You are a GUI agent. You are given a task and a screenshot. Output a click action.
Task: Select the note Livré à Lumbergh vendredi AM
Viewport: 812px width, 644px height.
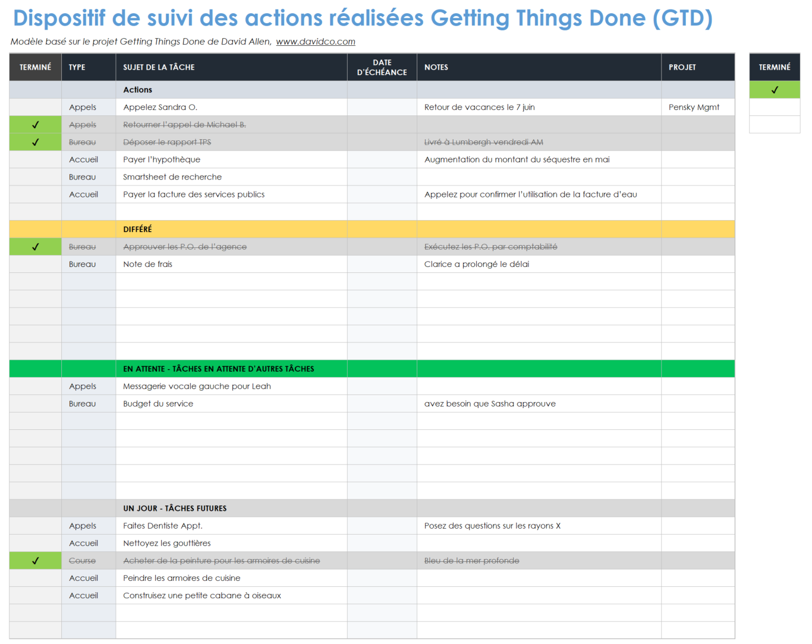539,142
